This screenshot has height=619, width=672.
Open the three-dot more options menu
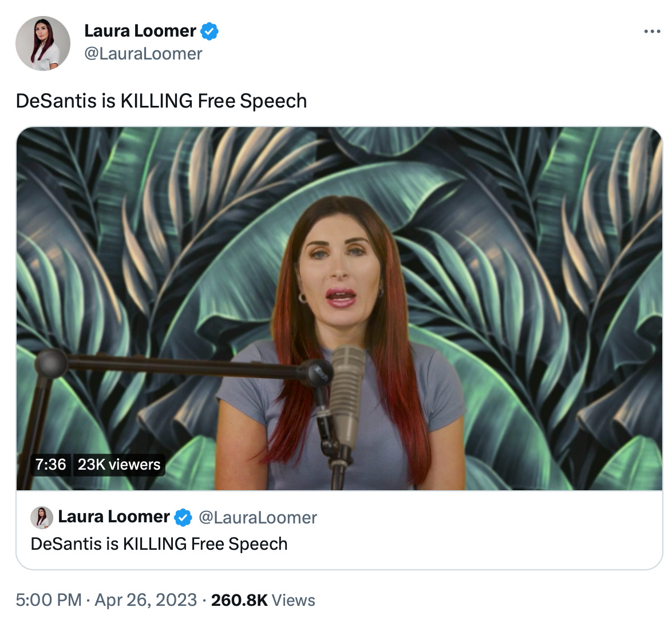[x=652, y=31]
